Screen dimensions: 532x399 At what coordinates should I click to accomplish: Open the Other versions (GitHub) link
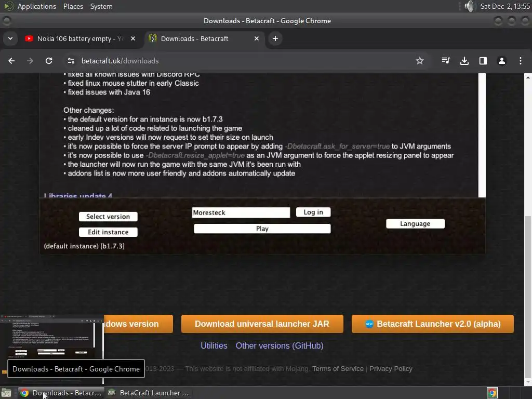pos(280,345)
